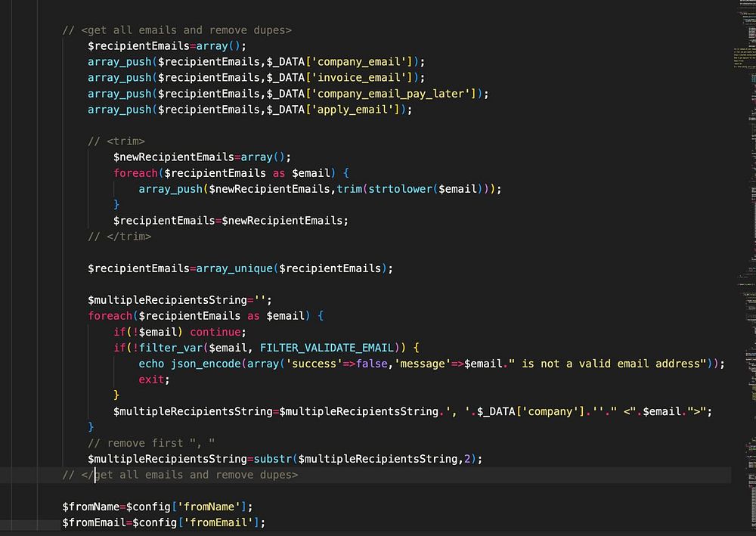The image size is (756, 536).
Task: Click the blue closing brace of second foreach
Action: tap(91, 427)
